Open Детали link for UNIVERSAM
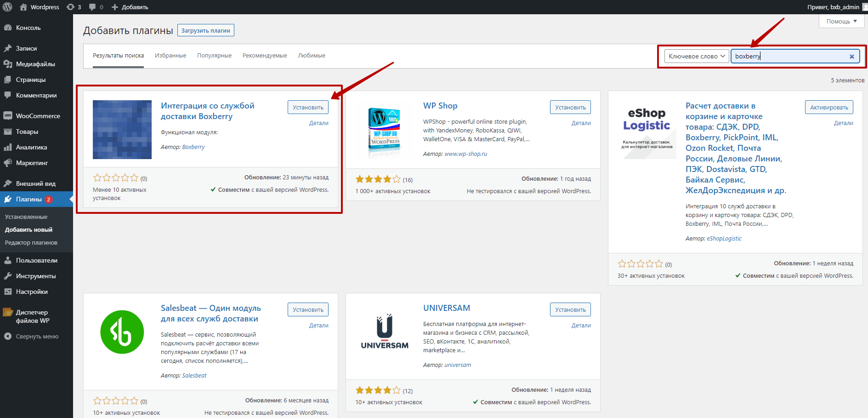The height and width of the screenshot is (418, 868). [x=581, y=326]
